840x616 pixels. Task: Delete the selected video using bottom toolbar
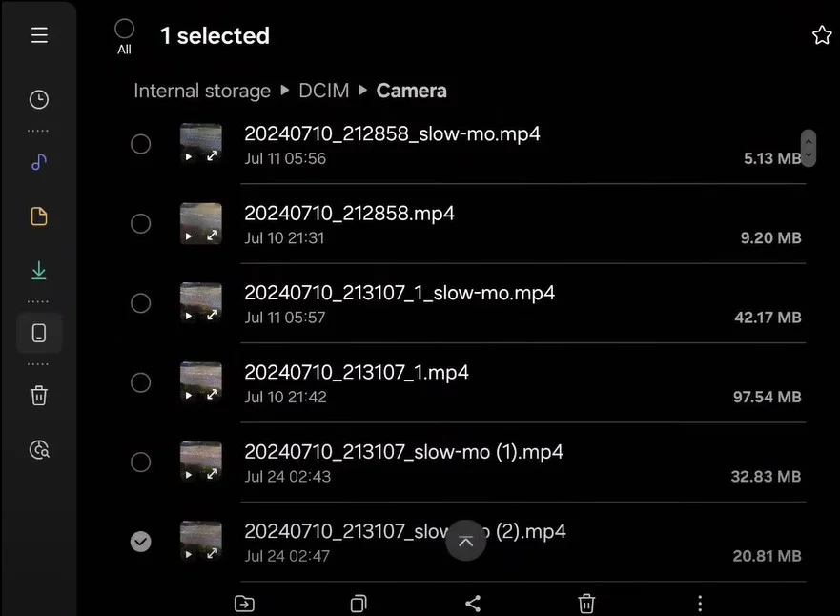coord(586,603)
